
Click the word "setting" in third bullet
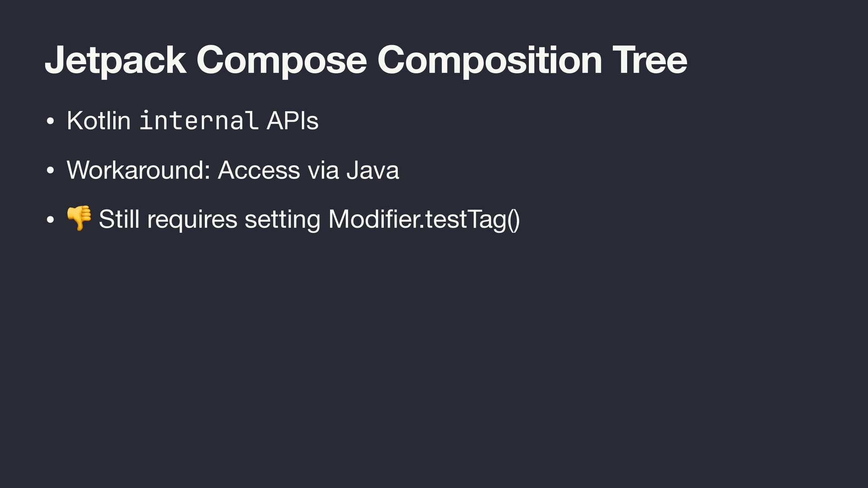(x=283, y=219)
